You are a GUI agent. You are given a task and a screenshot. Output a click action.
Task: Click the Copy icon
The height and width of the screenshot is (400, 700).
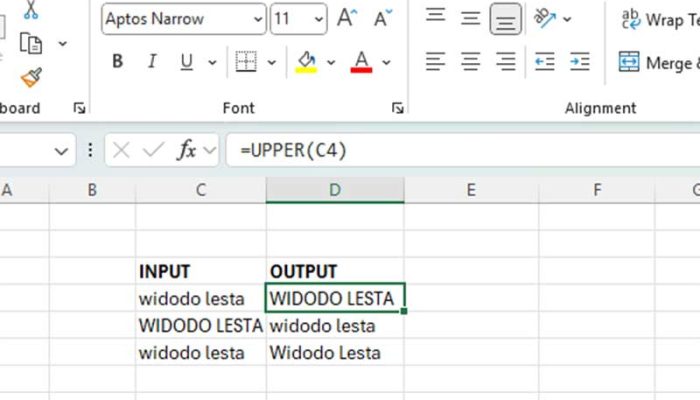(x=31, y=43)
